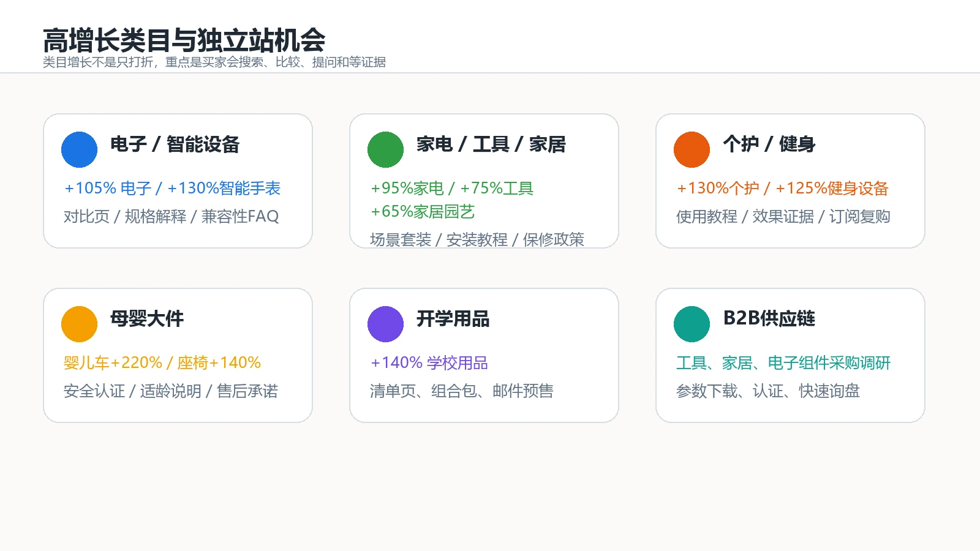Select the slide title 高增长类目与独立站机会
Screen dimensions: 980x551
pyautogui.click(x=184, y=40)
